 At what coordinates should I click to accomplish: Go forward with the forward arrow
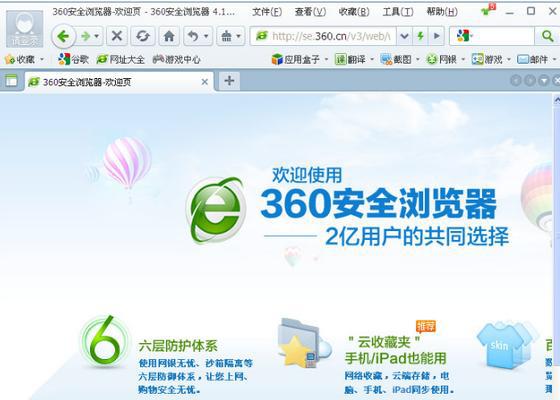(85, 36)
